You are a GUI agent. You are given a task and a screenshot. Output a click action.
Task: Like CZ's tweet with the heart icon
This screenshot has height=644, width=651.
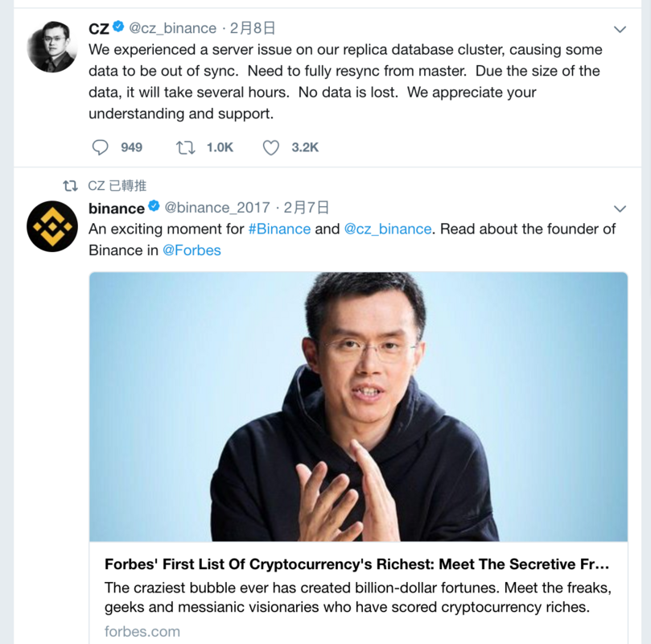270,147
